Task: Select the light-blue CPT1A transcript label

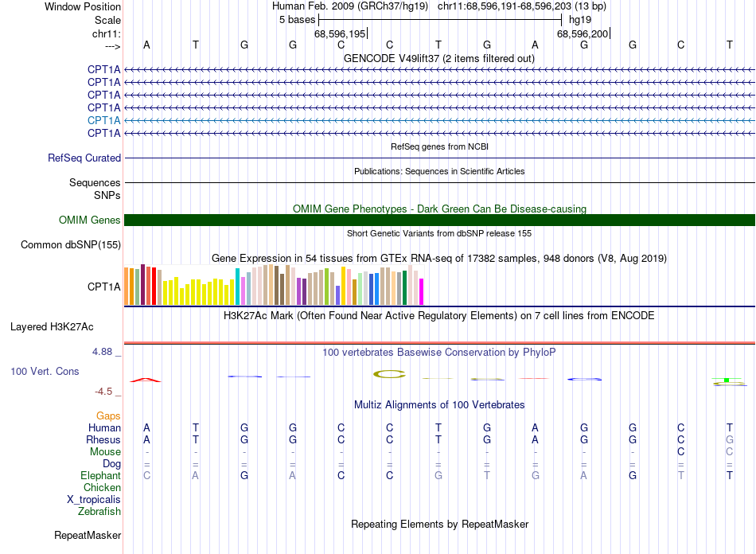Action: pos(103,120)
